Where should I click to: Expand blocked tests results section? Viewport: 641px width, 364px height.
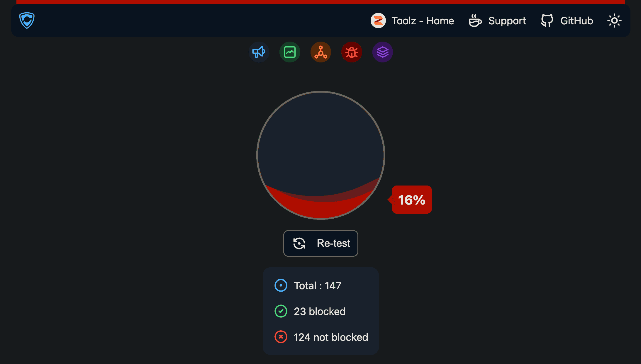tap(320, 311)
